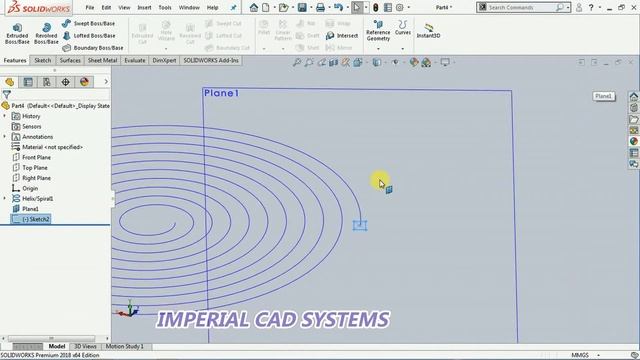Click Section View icon
This screenshot has width=640, height=360.
[333, 62]
